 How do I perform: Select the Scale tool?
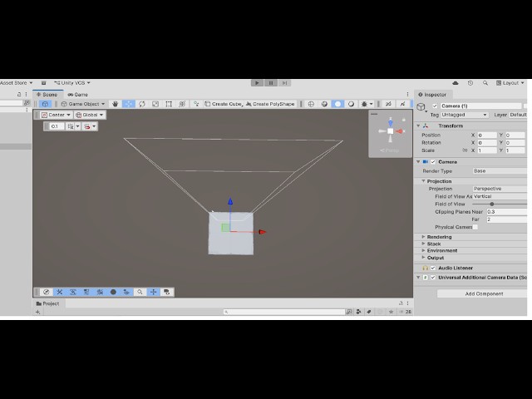[155, 104]
